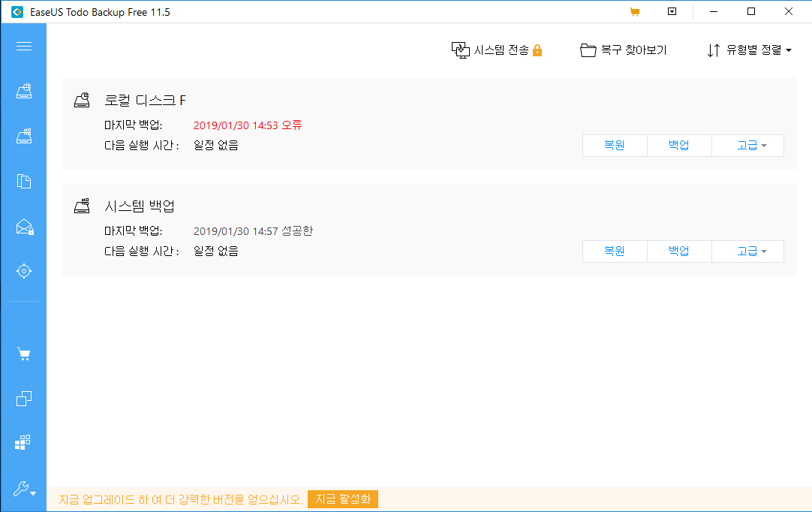Click 복원 for 로컬 디스크 F
The height and width of the screenshot is (512, 812).
(x=615, y=146)
